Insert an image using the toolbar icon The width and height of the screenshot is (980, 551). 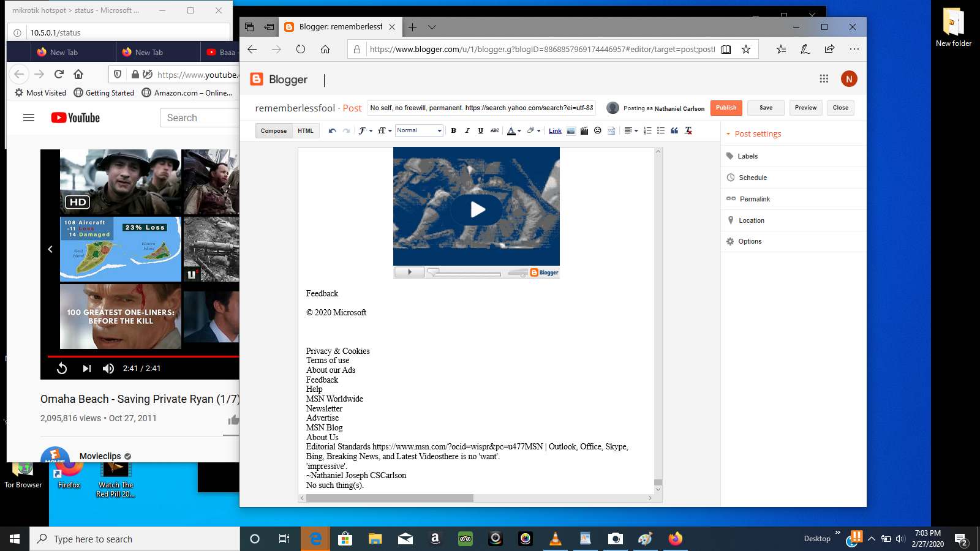point(571,130)
